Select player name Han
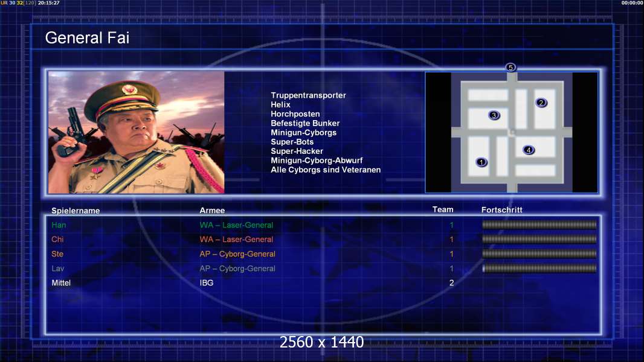Viewport: 644px width, 362px height. pos(59,225)
